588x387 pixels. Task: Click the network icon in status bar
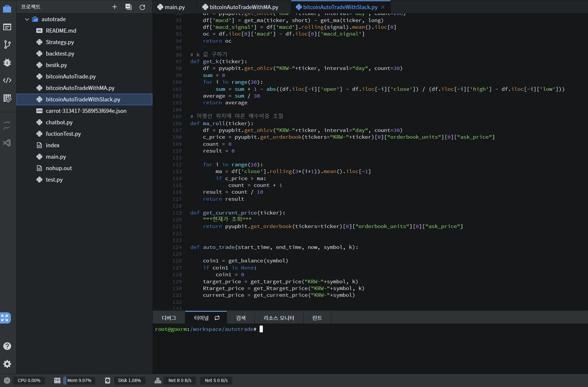point(158,381)
